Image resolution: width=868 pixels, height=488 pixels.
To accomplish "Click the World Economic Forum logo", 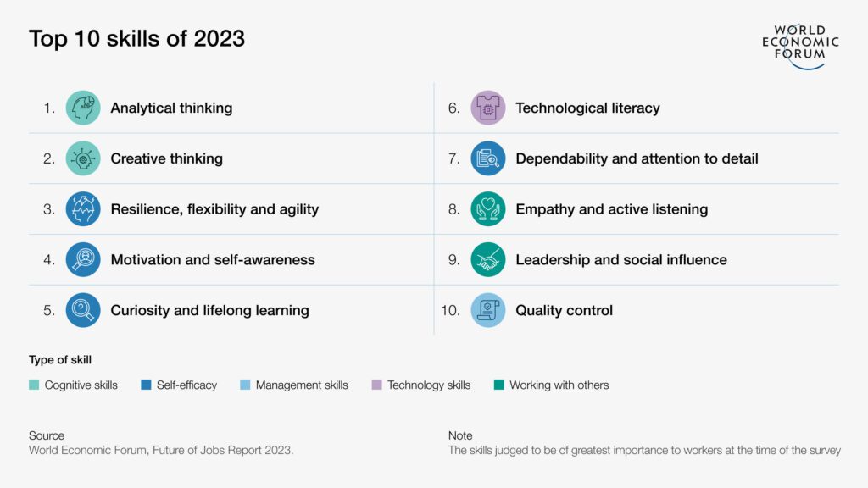I will tap(800, 47).
